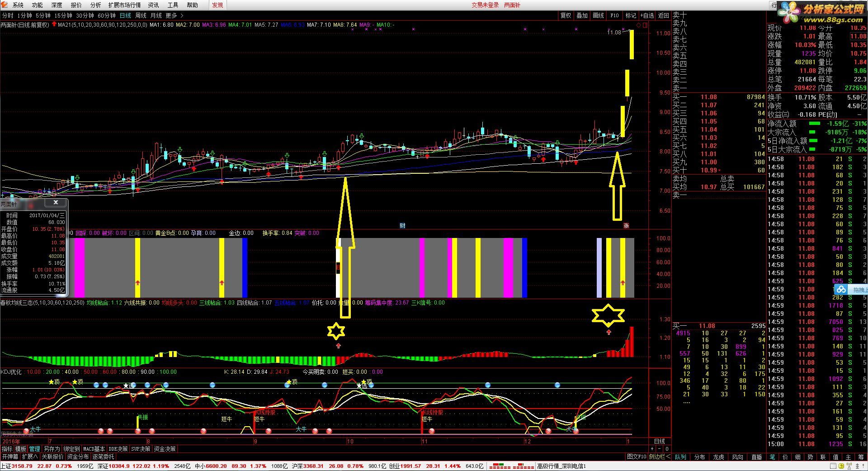The image size is (868, 471).
Task: Select the 15分钟 period
Action: [63, 15]
